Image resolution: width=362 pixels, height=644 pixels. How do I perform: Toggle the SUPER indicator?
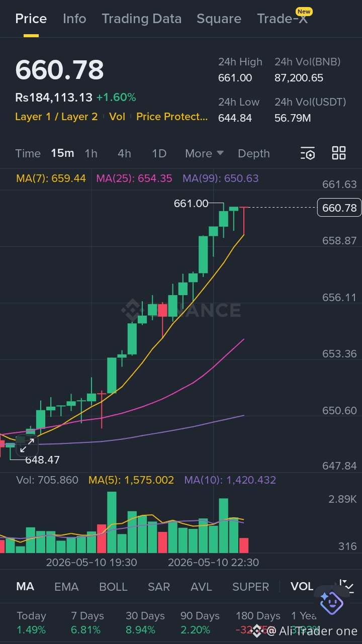coord(250,587)
